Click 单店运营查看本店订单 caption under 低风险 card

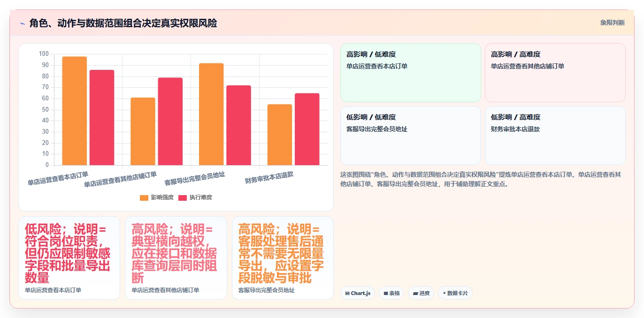[53, 290]
